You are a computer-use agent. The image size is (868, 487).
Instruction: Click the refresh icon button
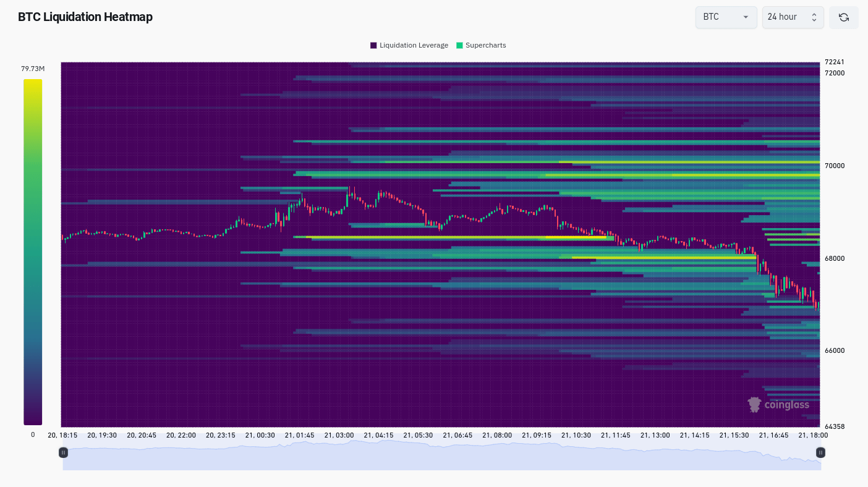point(843,17)
